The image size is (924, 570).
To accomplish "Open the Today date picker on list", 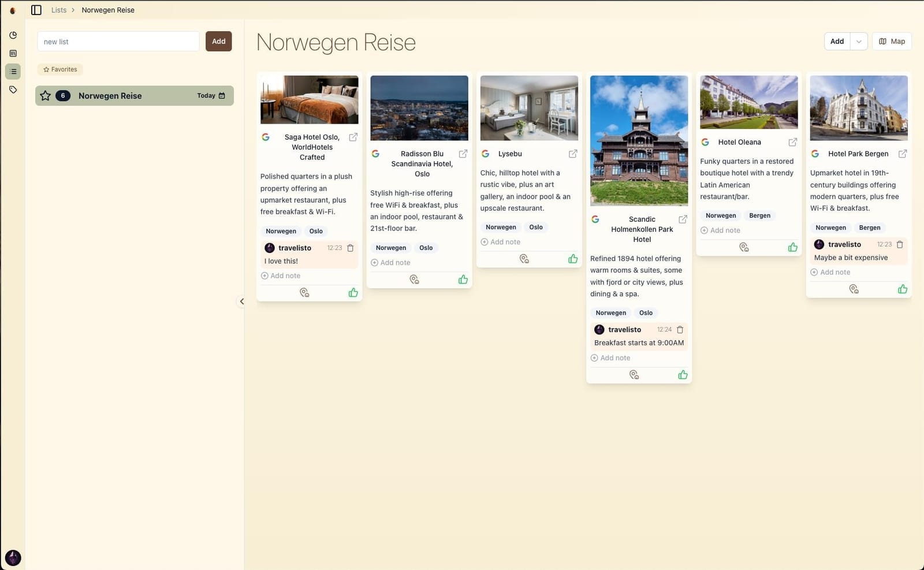I will tap(211, 96).
